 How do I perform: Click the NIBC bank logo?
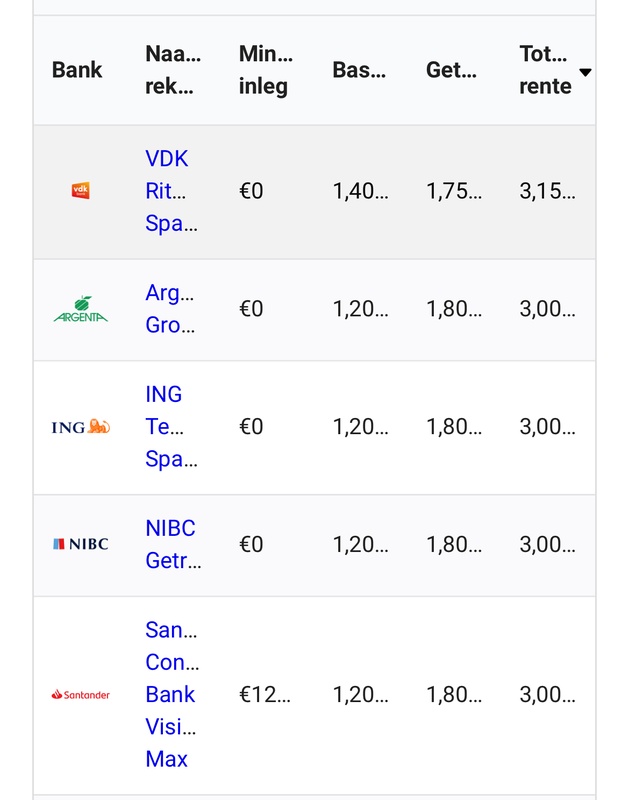pos(81,544)
